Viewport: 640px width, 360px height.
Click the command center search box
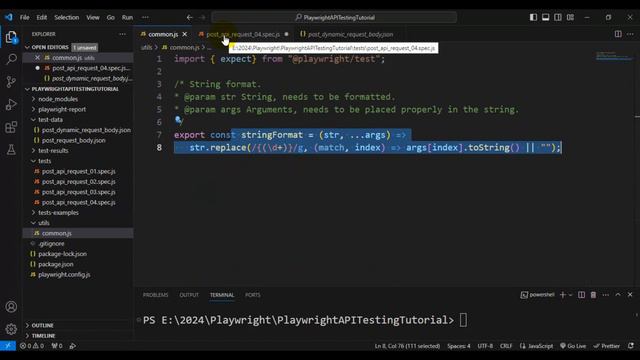pyautogui.click(x=334, y=18)
